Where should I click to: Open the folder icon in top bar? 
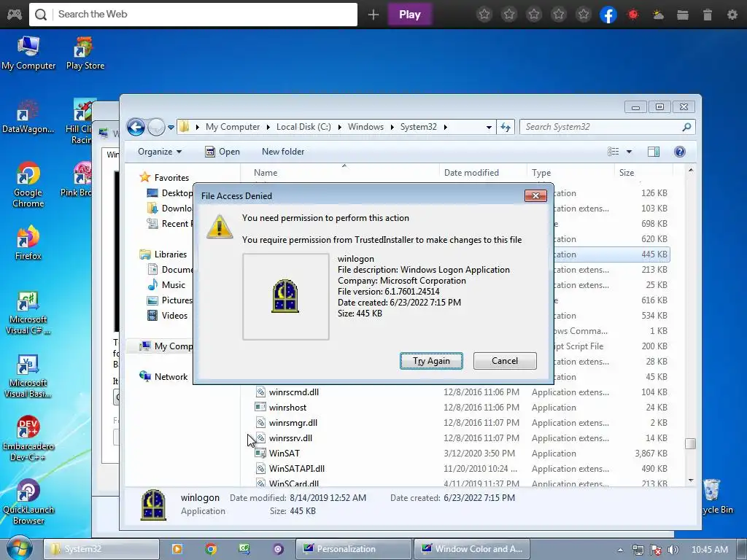click(x=683, y=15)
